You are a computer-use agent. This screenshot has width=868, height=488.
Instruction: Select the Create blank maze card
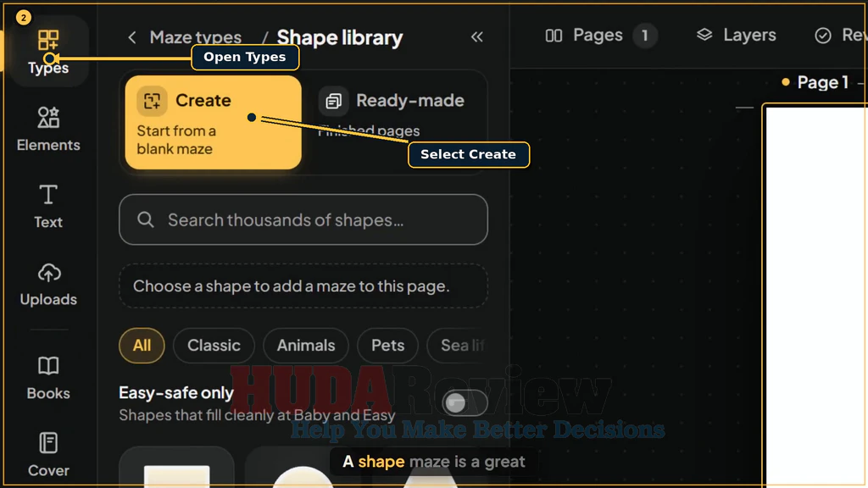213,122
